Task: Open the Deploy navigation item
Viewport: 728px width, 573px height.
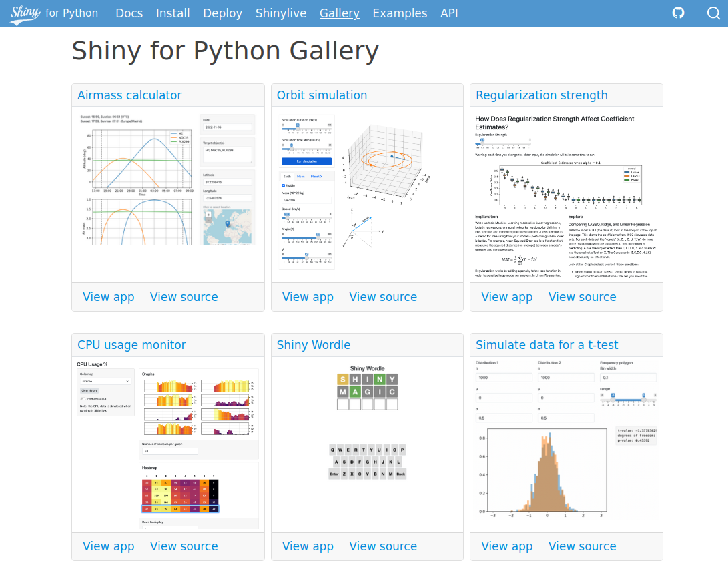Action: coord(222,13)
